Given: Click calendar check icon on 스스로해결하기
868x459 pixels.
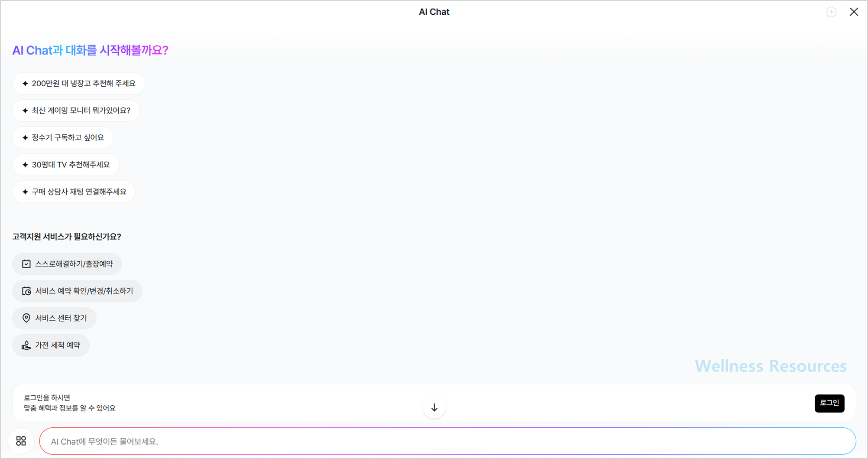Looking at the screenshot, I should (x=26, y=264).
